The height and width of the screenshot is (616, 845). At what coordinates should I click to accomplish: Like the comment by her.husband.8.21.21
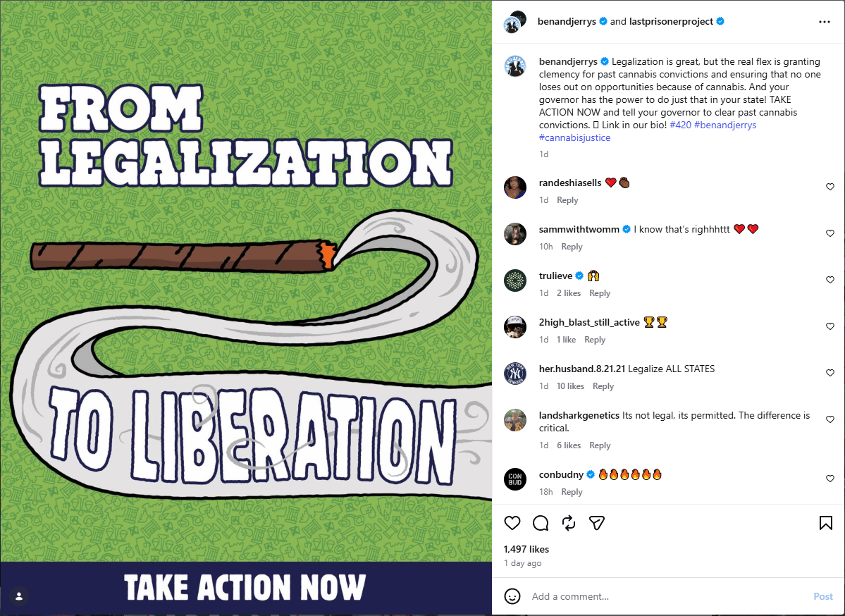830,373
